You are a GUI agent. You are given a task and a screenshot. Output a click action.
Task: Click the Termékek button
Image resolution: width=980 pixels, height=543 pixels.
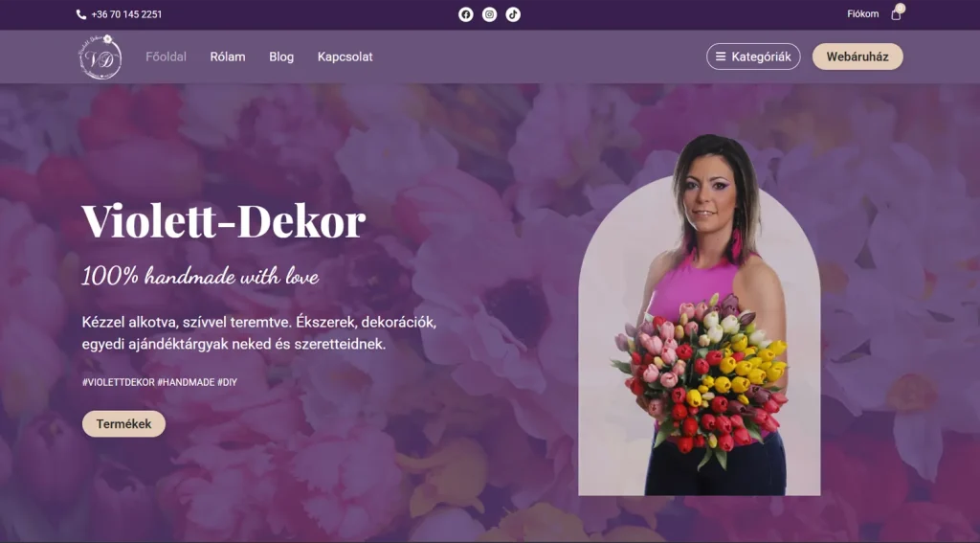point(123,423)
